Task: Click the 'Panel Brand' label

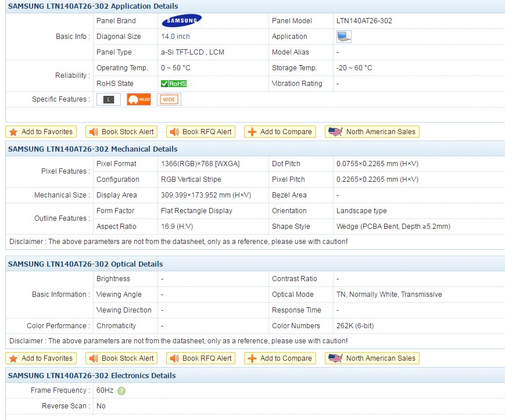Action: (116, 21)
